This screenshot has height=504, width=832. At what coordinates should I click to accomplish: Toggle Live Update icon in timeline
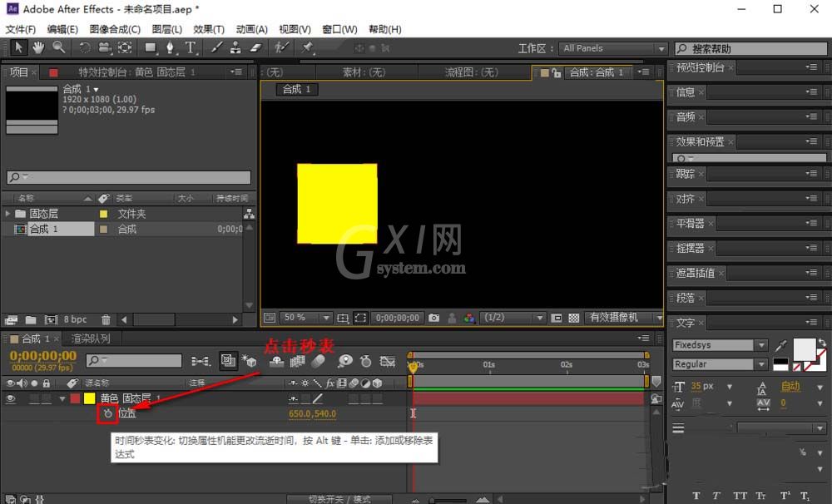[x=228, y=361]
